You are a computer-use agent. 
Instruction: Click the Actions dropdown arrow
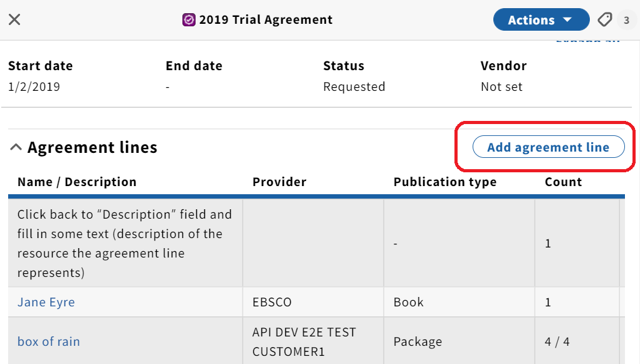click(567, 19)
